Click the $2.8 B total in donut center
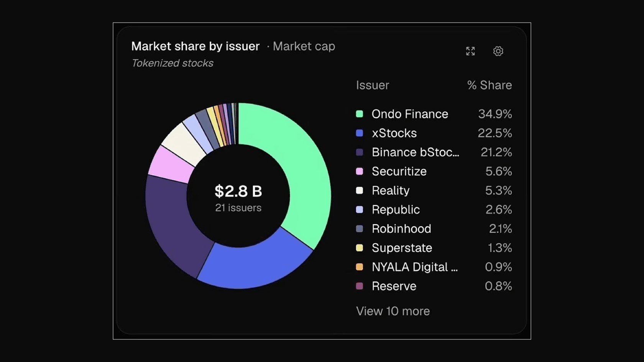Screen dimensions: 644x362 tap(238, 191)
